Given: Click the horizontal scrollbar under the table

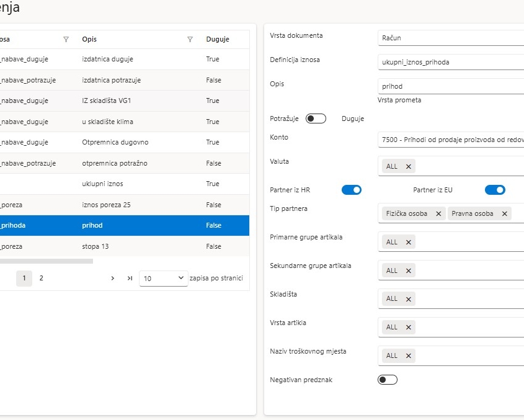Looking at the screenshot, I should pos(47,261).
